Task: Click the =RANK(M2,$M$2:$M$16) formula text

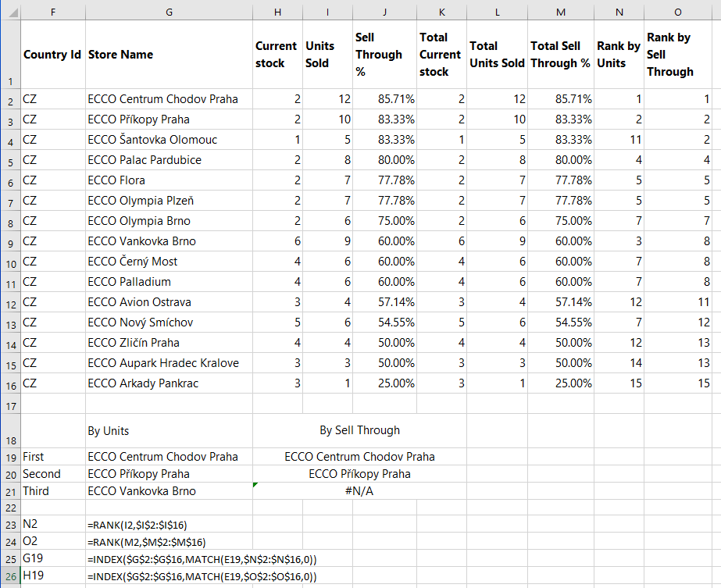Action: tap(147, 543)
